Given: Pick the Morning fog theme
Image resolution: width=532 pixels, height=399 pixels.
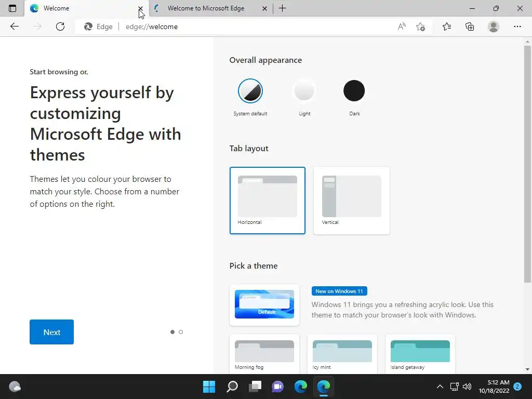Looking at the screenshot, I should click(x=264, y=354).
